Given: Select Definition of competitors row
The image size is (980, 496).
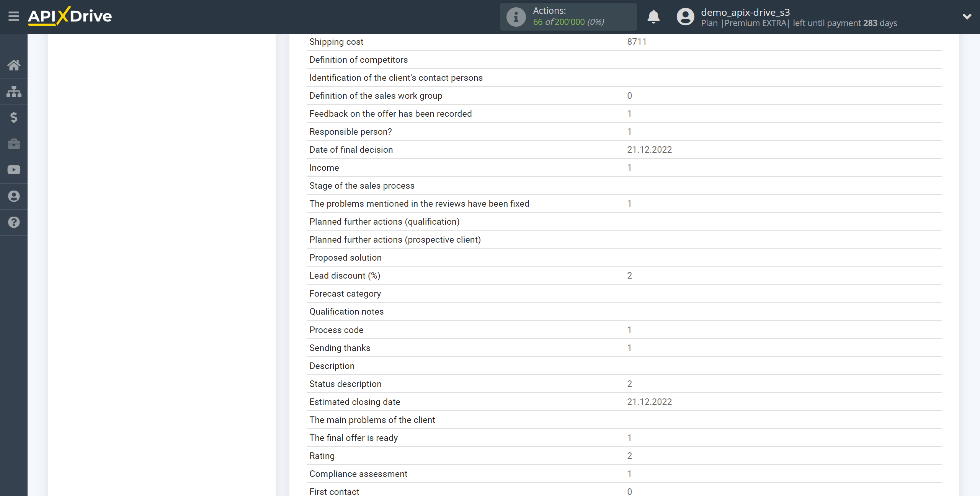Looking at the screenshot, I should [624, 60].
